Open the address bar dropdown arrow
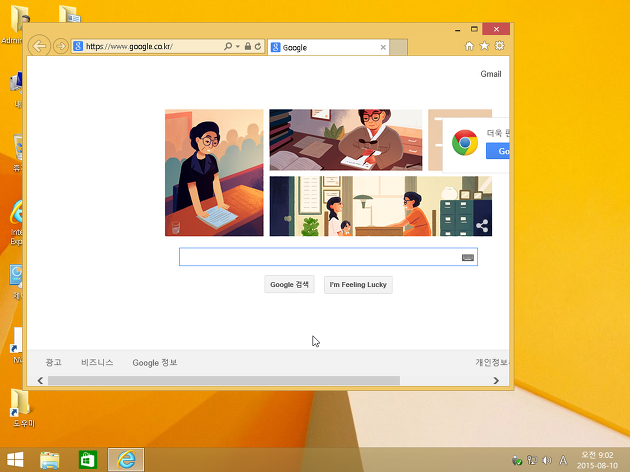Viewport: 630px width, 472px height. [237, 47]
